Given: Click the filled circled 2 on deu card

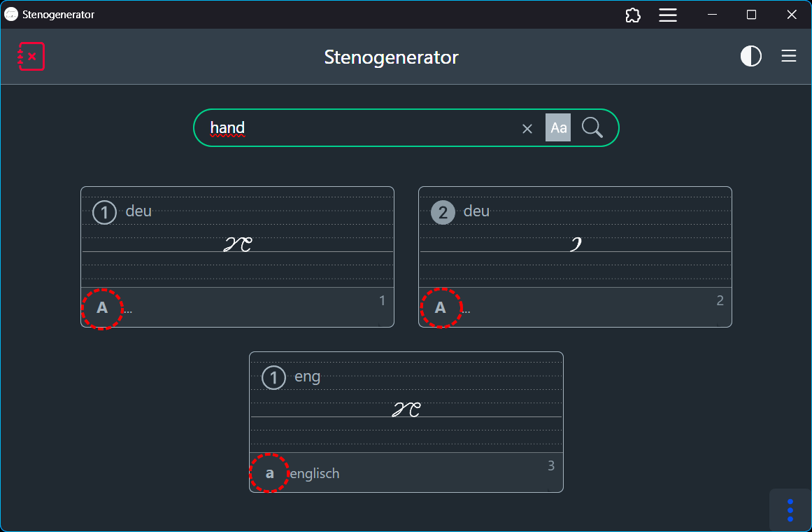Looking at the screenshot, I should coord(442,212).
